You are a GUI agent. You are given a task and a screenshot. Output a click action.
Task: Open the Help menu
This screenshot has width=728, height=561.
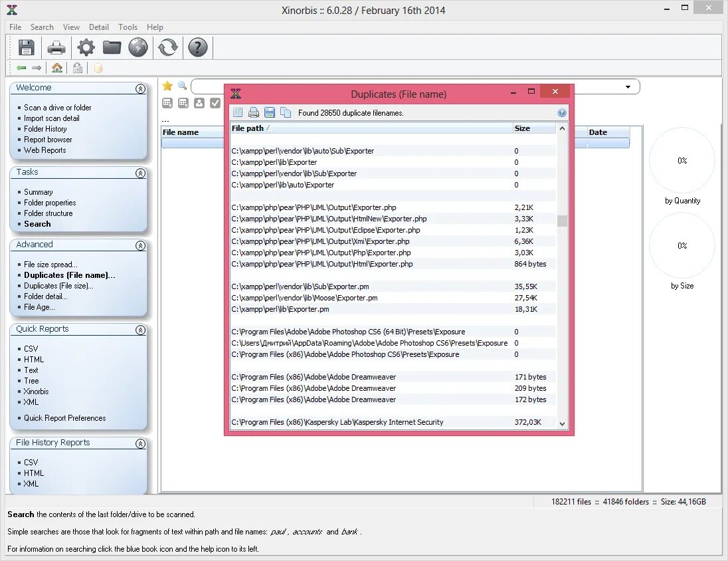click(155, 27)
